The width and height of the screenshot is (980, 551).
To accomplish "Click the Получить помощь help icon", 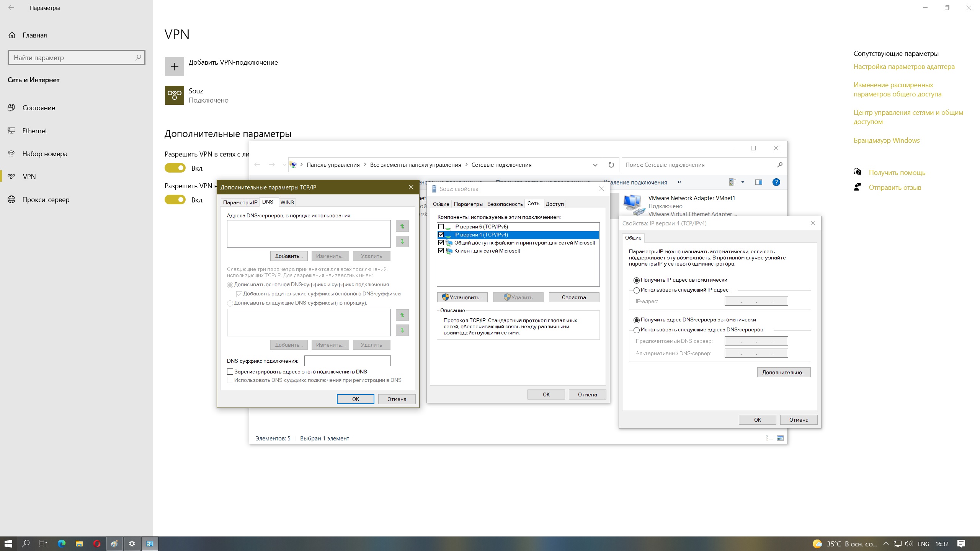I will coord(857,172).
